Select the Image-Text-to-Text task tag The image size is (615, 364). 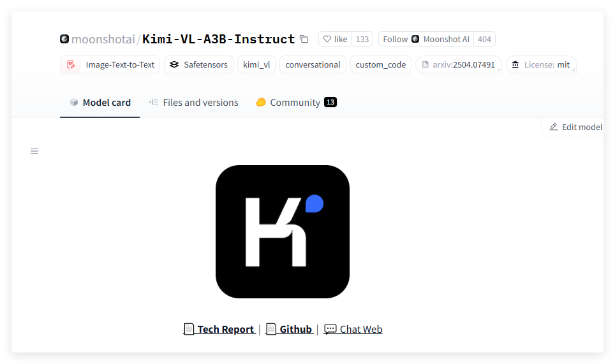(110, 64)
